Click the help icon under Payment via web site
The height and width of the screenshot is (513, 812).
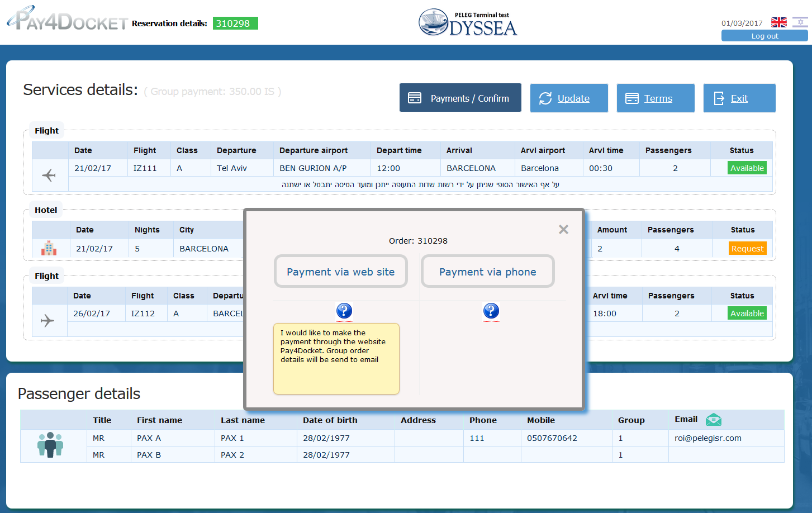pos(344,311)
